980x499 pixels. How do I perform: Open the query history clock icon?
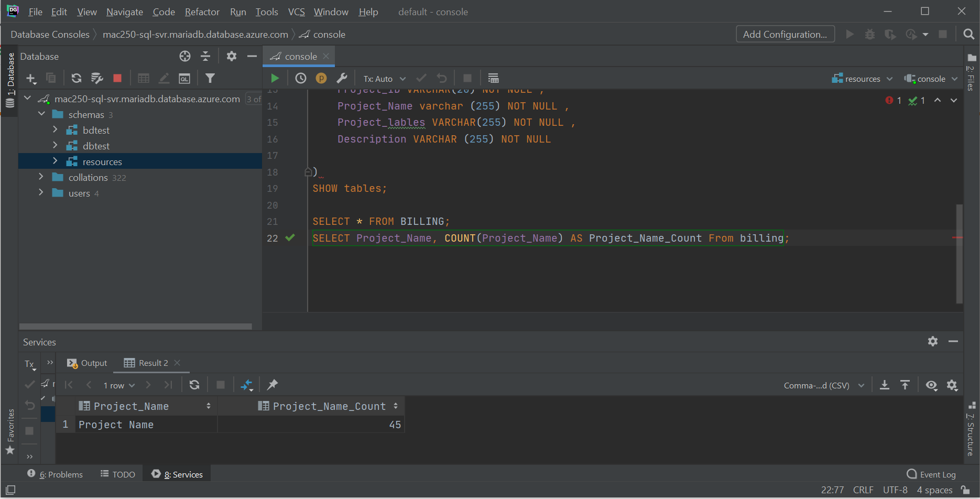click(301, 79)
